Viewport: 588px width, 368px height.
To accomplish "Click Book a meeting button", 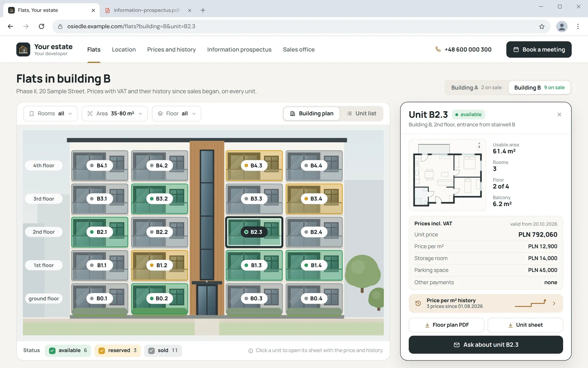I will [x=539, y=49].
